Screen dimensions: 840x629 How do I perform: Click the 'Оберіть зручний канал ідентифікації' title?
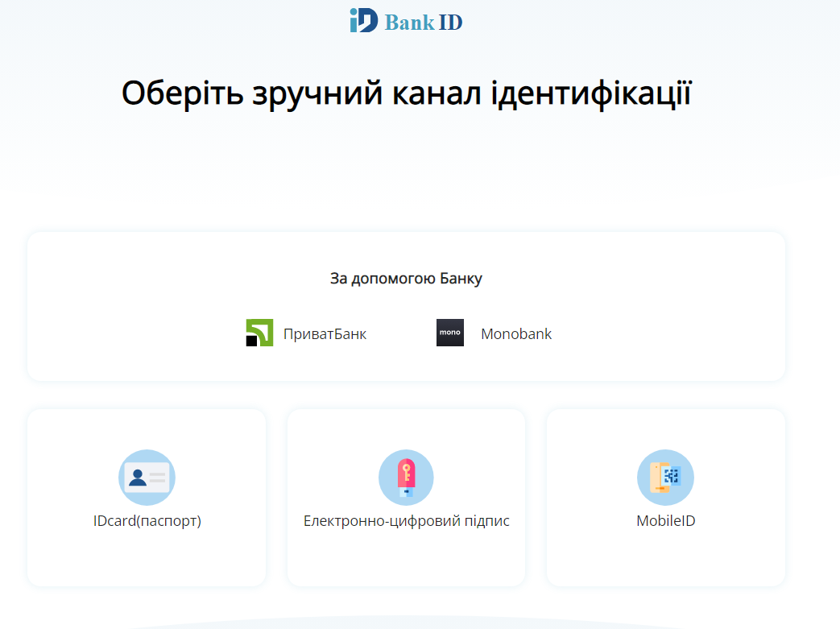tap(406, 93)
